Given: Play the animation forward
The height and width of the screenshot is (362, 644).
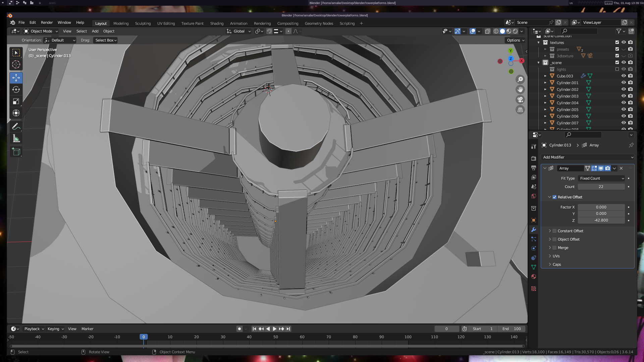Looking at the screenshot, I should [274, 329].
